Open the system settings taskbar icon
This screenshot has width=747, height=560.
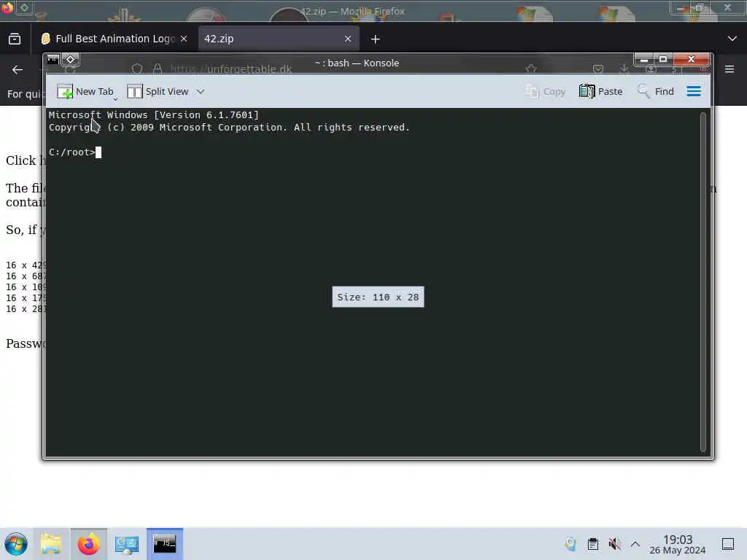127,544
